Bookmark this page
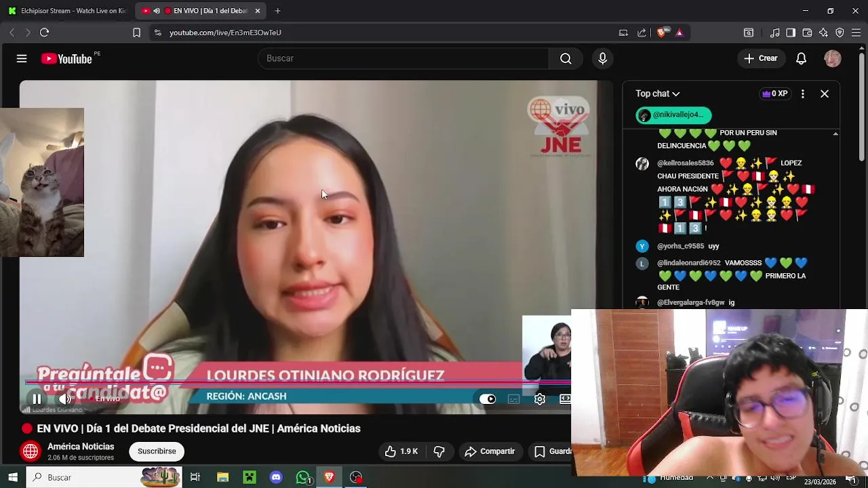 (x=136, y=33)
